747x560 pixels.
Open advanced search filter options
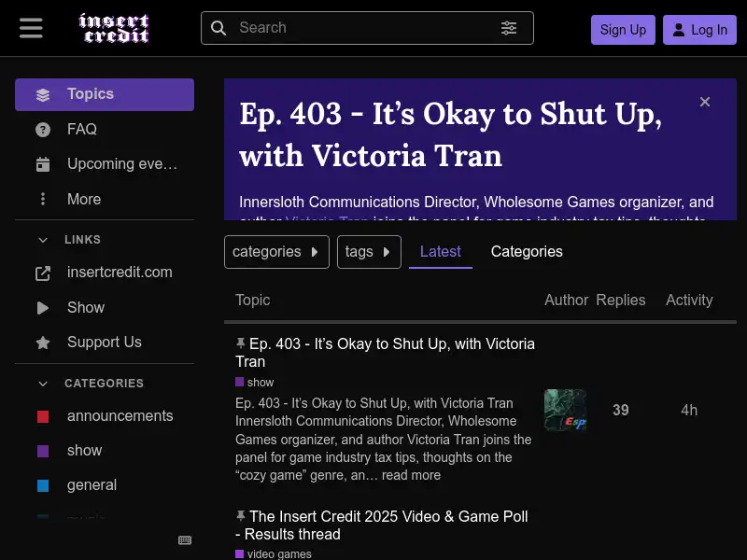(x=509, y=28)
